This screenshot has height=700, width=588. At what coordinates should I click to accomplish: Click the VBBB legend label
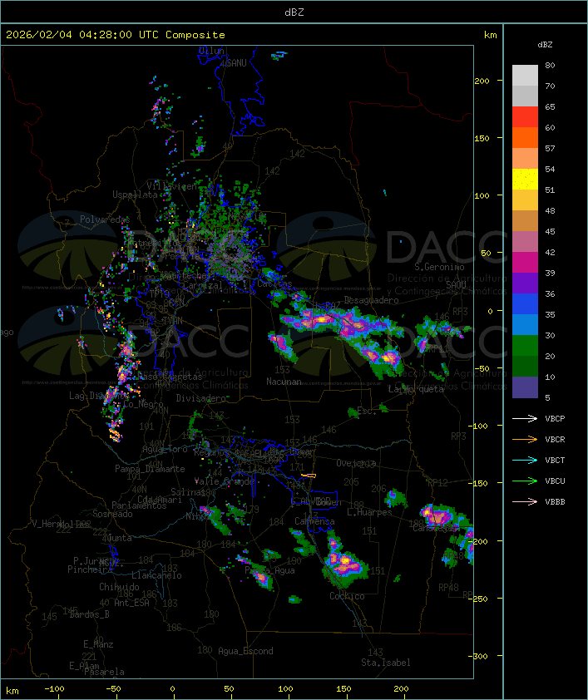coord(555,502)
